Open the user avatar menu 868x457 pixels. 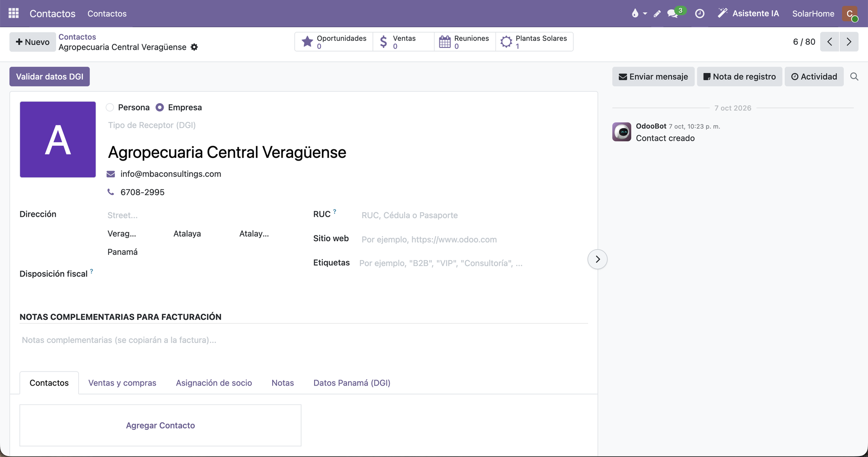click(850, 14)
